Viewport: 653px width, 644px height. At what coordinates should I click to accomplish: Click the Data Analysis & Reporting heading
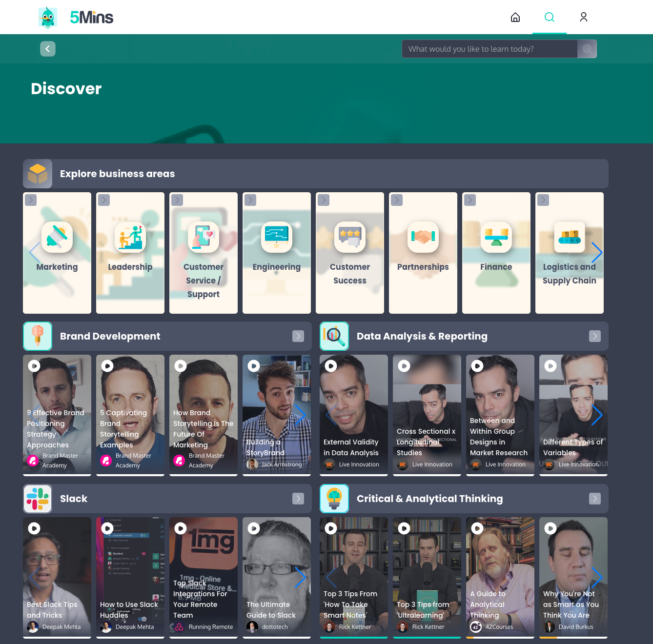pyautogui.click(x=422, y=336)
